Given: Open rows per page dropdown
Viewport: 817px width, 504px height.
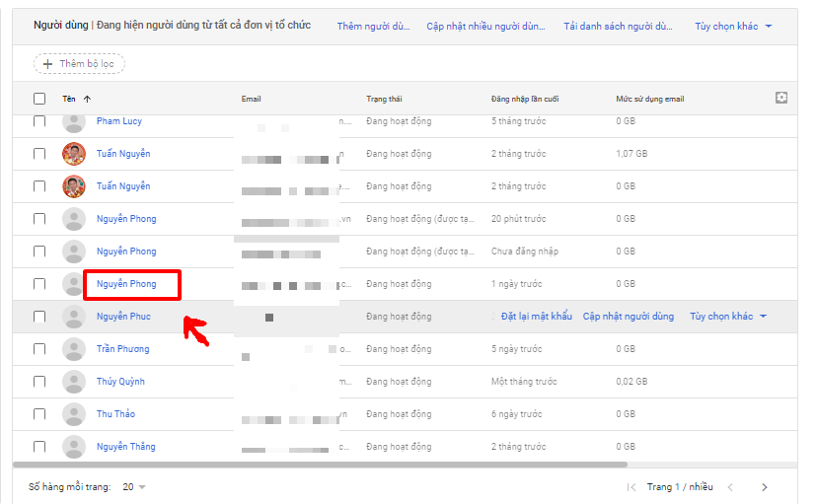Looking at the screenshot, I should click(x=134, y=487).
